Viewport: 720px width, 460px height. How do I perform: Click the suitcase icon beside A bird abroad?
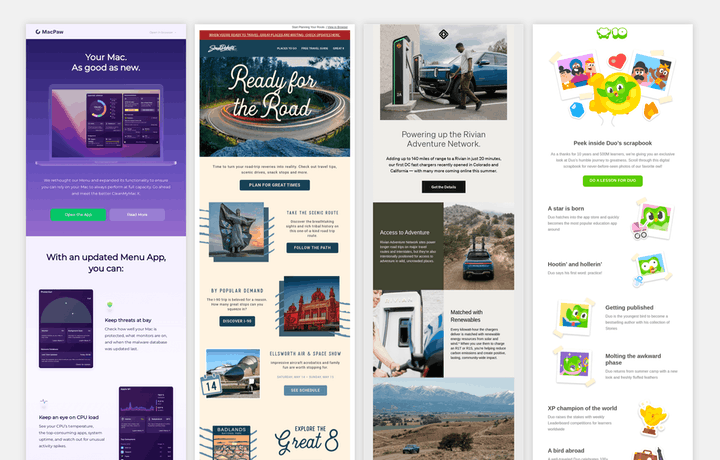click(648, 454)
